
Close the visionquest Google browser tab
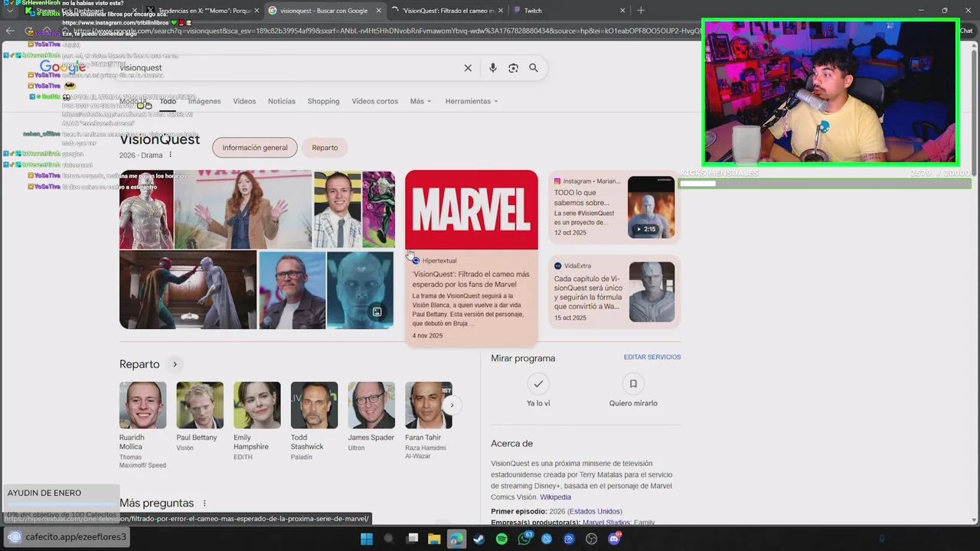pos(378,11)
